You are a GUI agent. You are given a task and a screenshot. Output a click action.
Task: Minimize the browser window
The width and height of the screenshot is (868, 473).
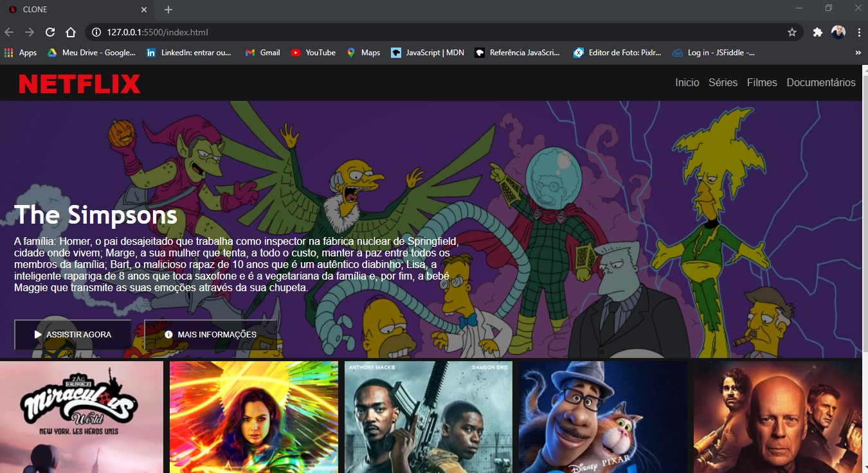click(x=799, y=8)
